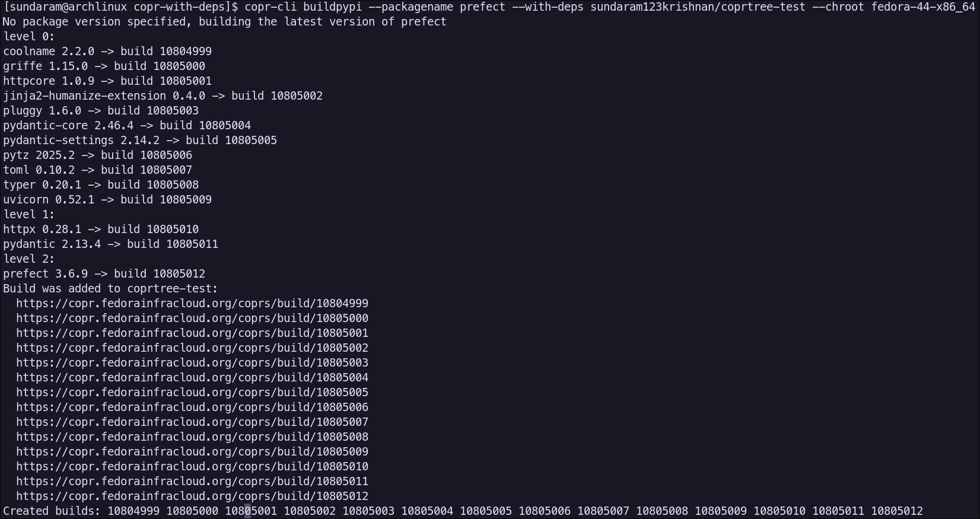Click the pydantic-core 2.46.4 build line
980x519 pixels.
(127, 125)
